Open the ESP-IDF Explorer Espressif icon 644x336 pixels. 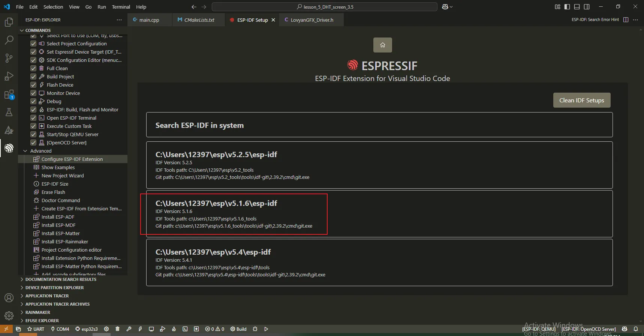pyautogui.click(x=9, y=148)
